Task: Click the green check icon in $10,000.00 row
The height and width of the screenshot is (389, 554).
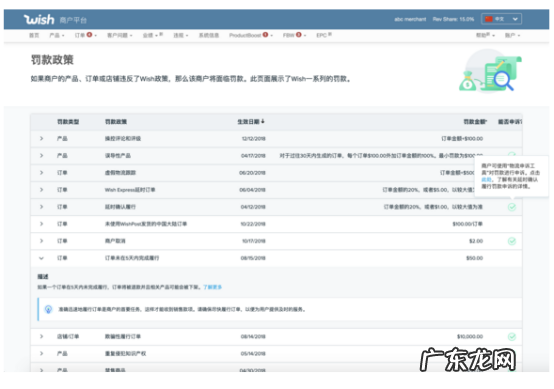Action: click(x=512, y=337)
